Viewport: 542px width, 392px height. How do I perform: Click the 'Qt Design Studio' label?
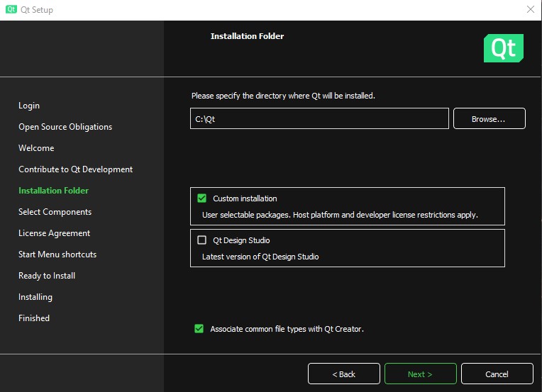pyautogui.click(x=241, y=240)
